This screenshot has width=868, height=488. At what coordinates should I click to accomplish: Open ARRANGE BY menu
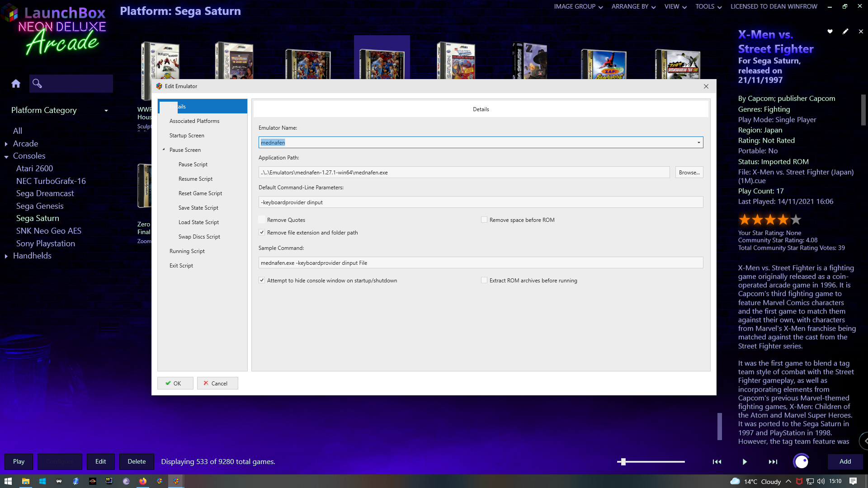click(633, 6)
